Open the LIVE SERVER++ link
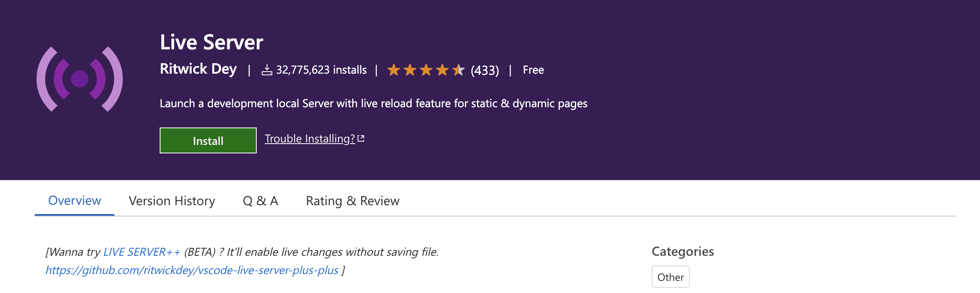The height and width of the screenshot is (293, 980). [142, 252]
